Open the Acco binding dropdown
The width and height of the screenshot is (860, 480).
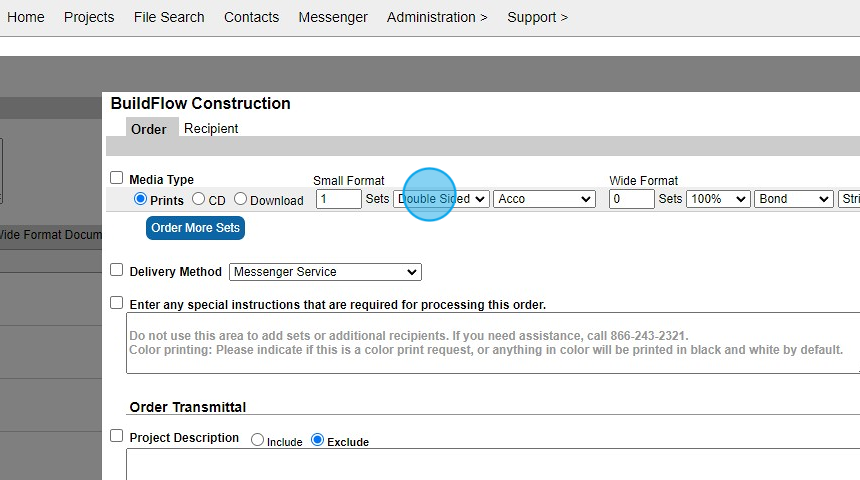point(544,199)
